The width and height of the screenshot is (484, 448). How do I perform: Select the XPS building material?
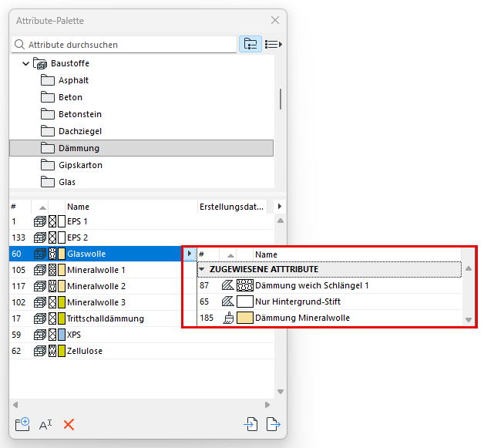141,335
